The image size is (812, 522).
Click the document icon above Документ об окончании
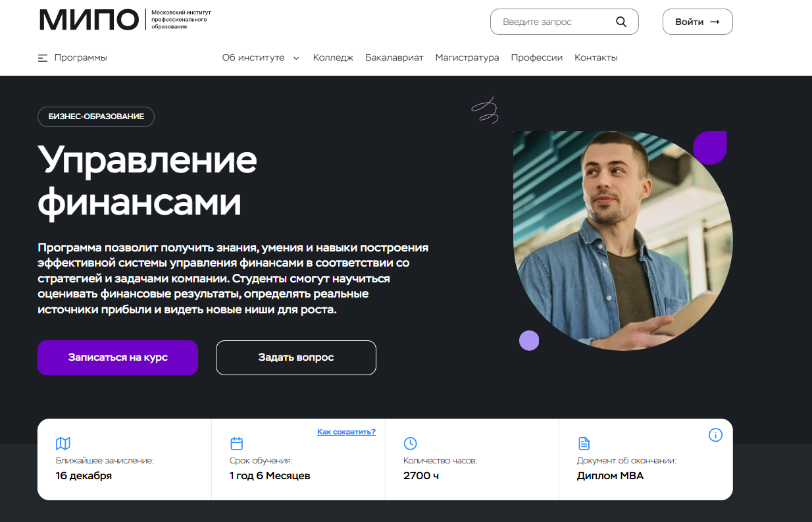point(584,444)
